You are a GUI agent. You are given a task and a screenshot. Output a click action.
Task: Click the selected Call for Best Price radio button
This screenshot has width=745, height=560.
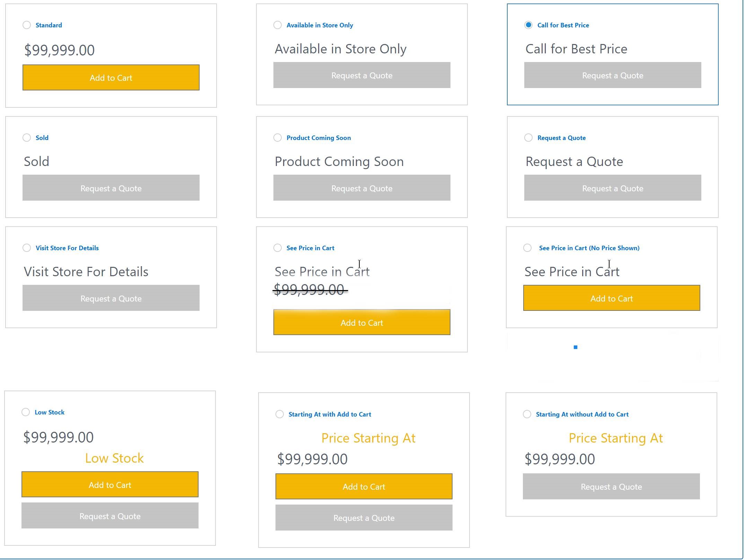tap(528, 25)
